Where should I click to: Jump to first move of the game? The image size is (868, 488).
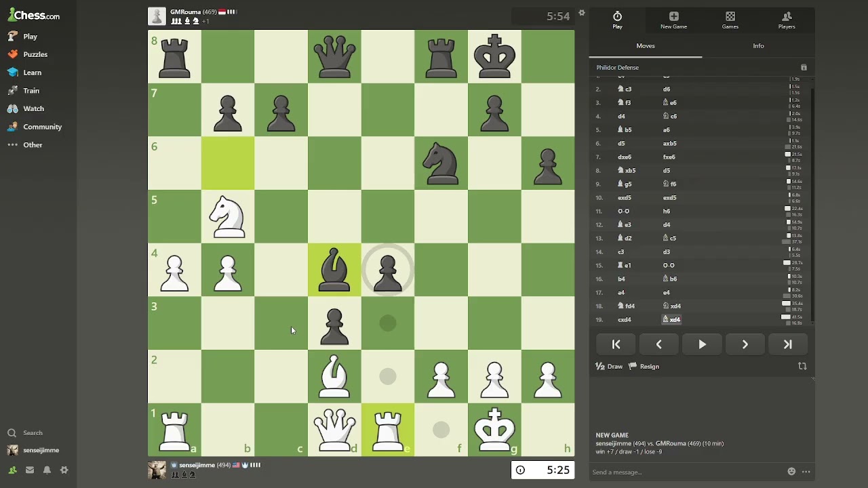tap(616, 344)
